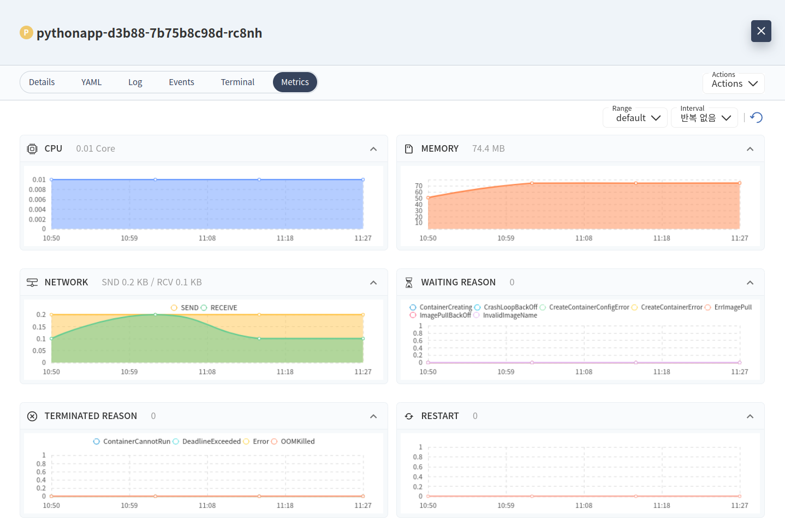Click the RESTART panel title

(x=440, y=416)
